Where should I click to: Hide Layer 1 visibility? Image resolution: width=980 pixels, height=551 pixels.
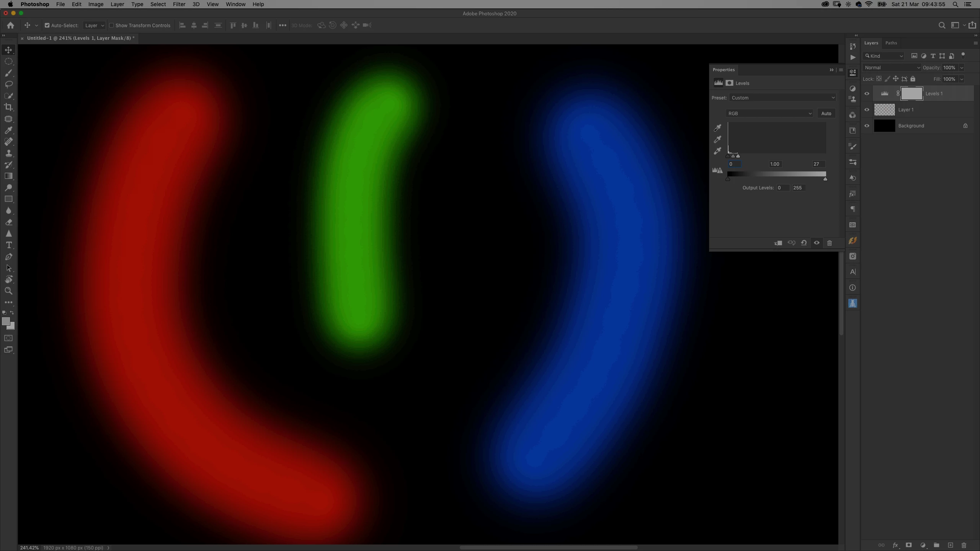coord(867,110)
